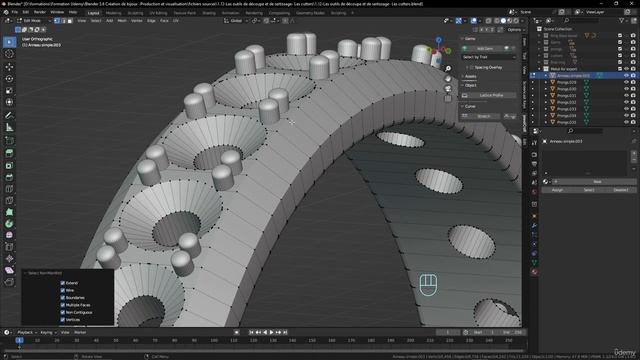Click the current frame marker in timeline

19,340
